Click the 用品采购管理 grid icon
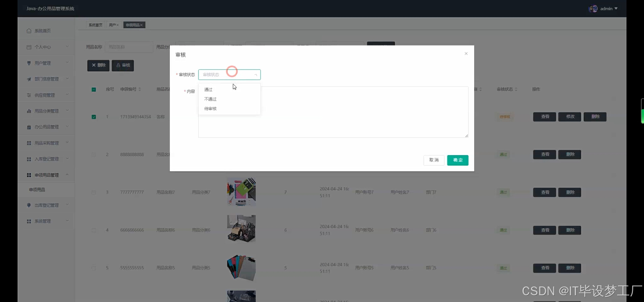 click(29, 143)
